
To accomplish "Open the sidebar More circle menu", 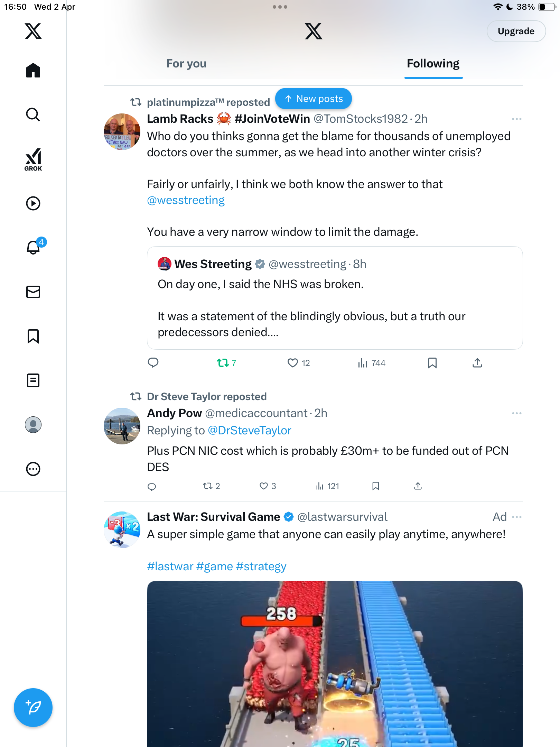I will coord(33,469).
